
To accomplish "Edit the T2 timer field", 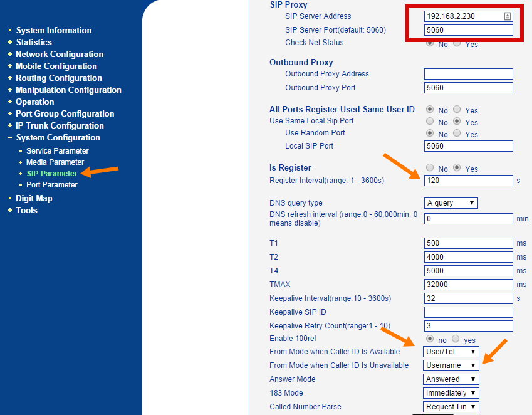I will pyautogui.click(x=468, y=257).
